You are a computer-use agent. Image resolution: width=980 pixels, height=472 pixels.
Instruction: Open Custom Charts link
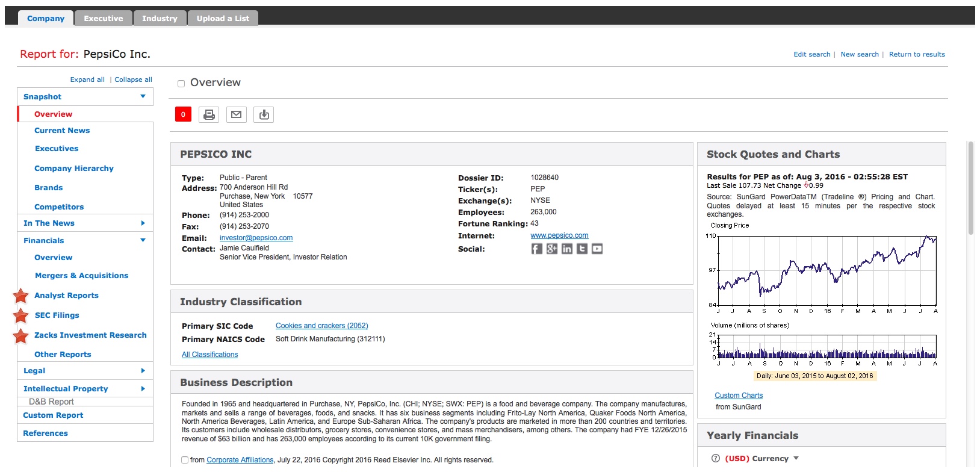(x=739, y=396)
